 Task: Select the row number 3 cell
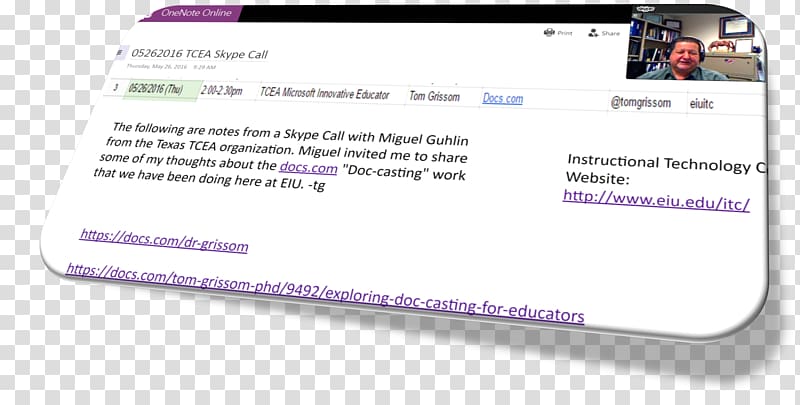(115, 88)
